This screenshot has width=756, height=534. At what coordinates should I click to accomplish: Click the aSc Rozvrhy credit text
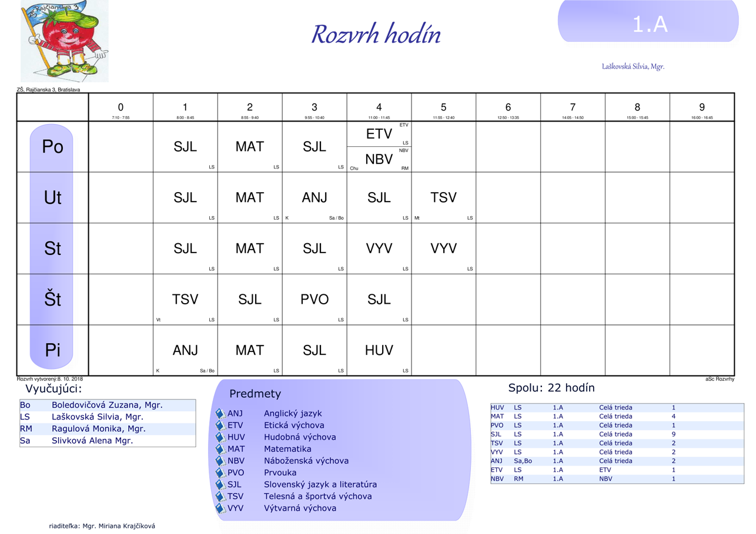pyautogui.click(x=720, y=379)
